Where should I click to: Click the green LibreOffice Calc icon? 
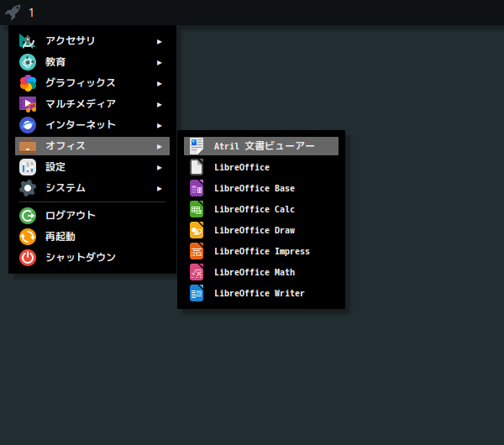point(197,209)
